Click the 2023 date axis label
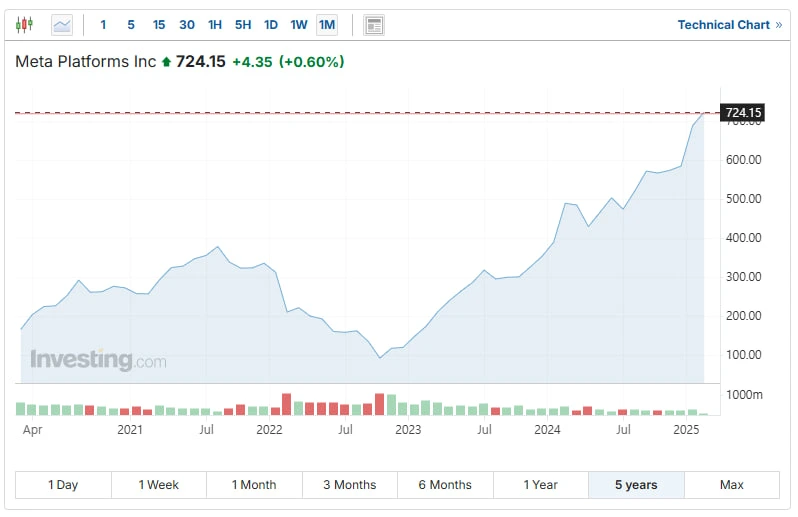Image resolution: width=798 pixels, height=517 pixels. click(408, 430)
